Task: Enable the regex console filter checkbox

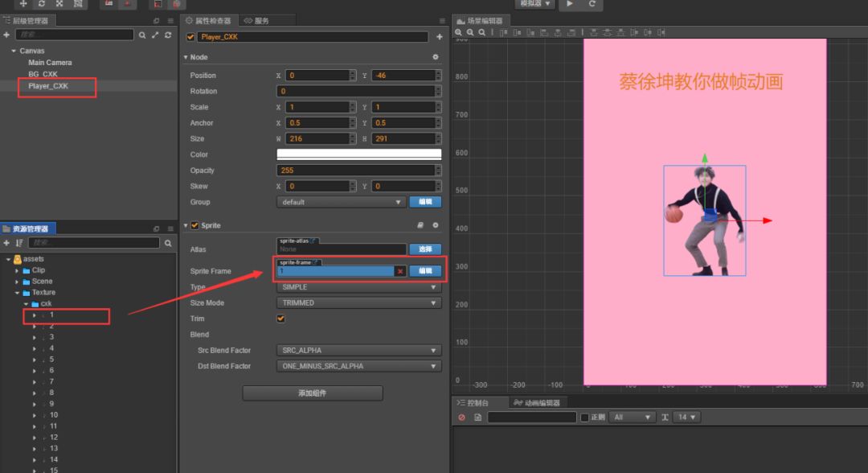Action: tap(584, 417)
